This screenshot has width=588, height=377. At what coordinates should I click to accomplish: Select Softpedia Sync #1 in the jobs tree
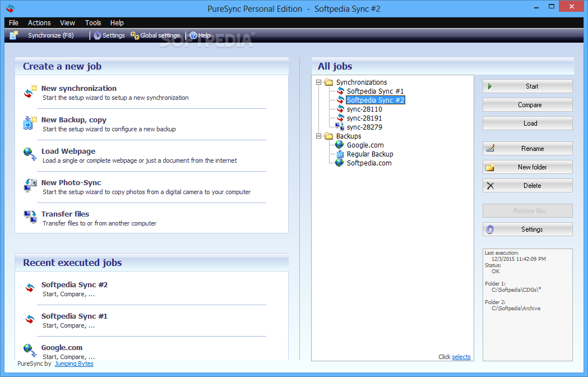(375, 91)
